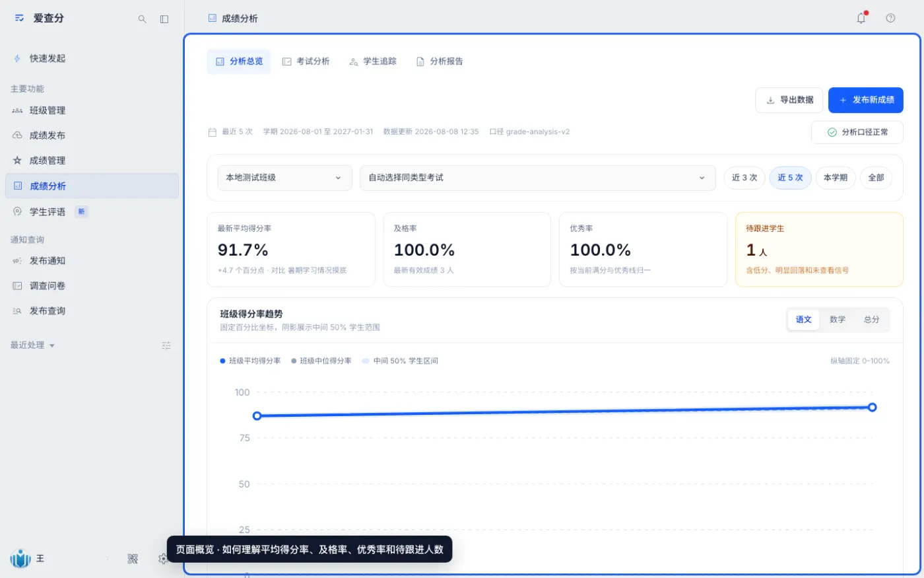Open 调查问卷 in the sidebar

[92, 286]
